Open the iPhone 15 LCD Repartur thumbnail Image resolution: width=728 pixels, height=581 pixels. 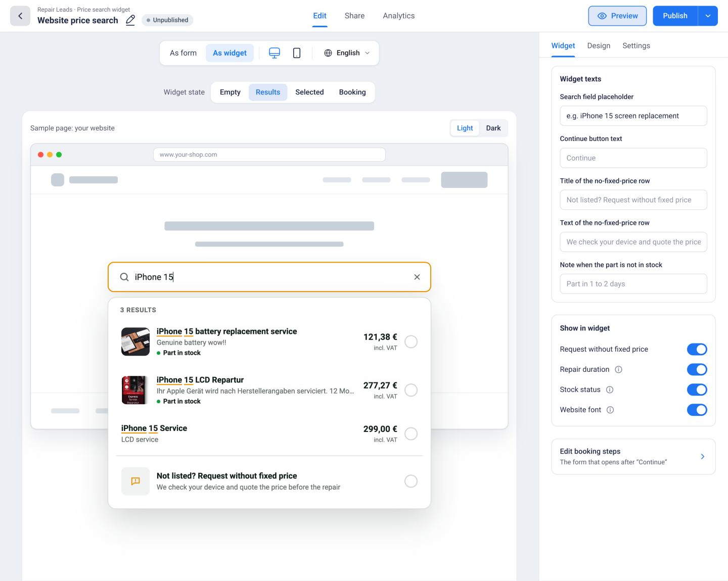coord(135,390)
